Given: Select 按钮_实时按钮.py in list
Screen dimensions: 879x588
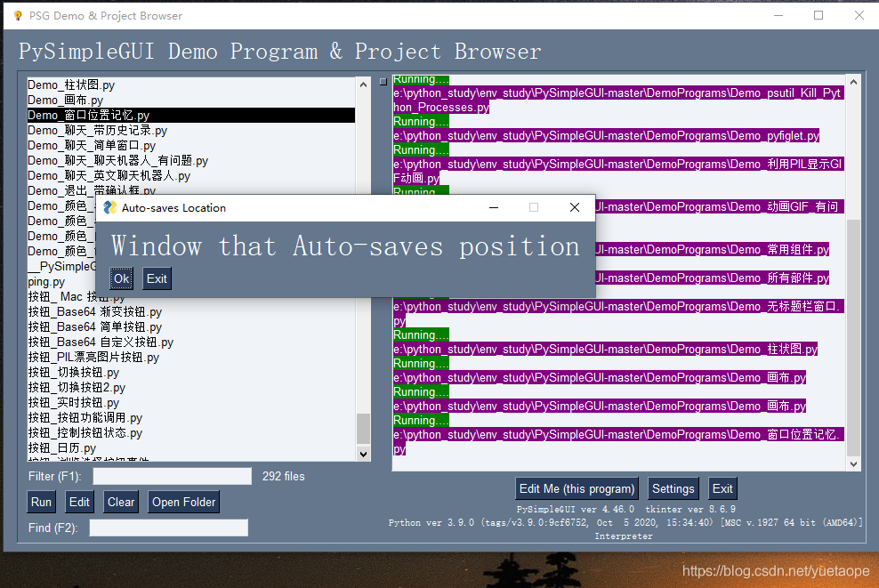Looking at the screenshot, I should [x=190, y=402].
